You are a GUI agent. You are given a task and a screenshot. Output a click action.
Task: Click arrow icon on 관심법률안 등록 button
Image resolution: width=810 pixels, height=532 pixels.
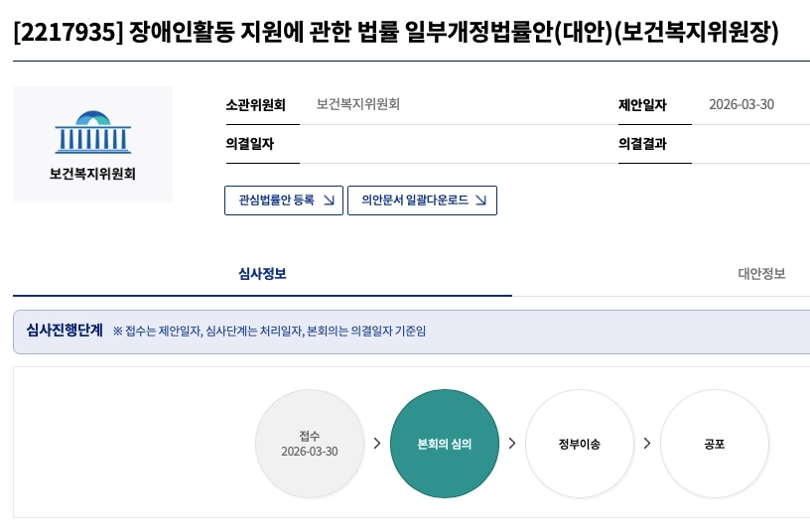tap(330, 199)
